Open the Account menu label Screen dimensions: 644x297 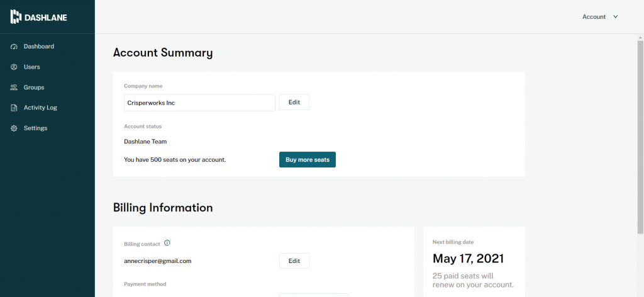(594, 17)
